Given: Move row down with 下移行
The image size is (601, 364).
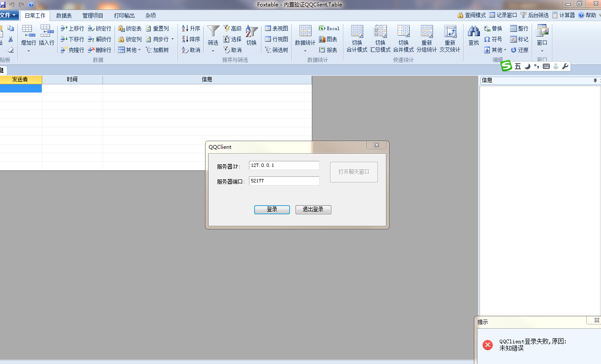Looking at the screenshot, I should (72, 39).
